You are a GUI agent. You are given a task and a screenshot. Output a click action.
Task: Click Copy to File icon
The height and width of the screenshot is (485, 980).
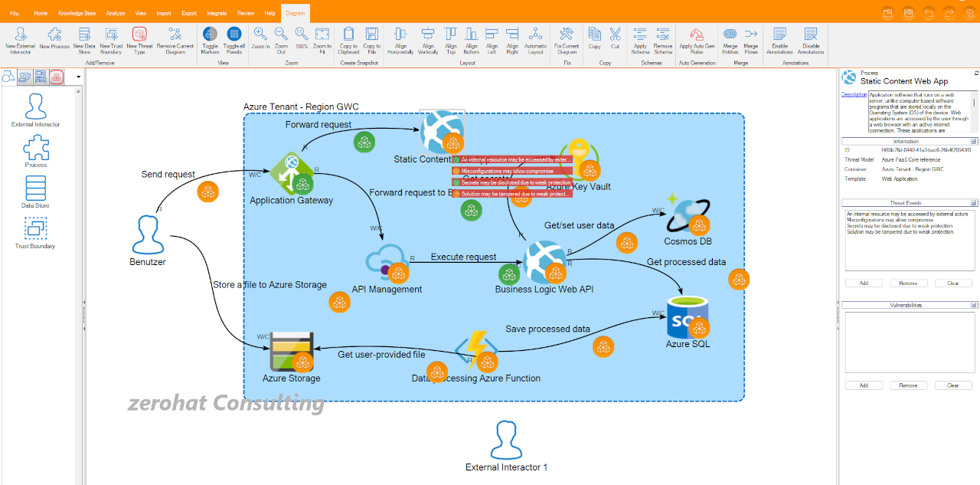point(371,40)
